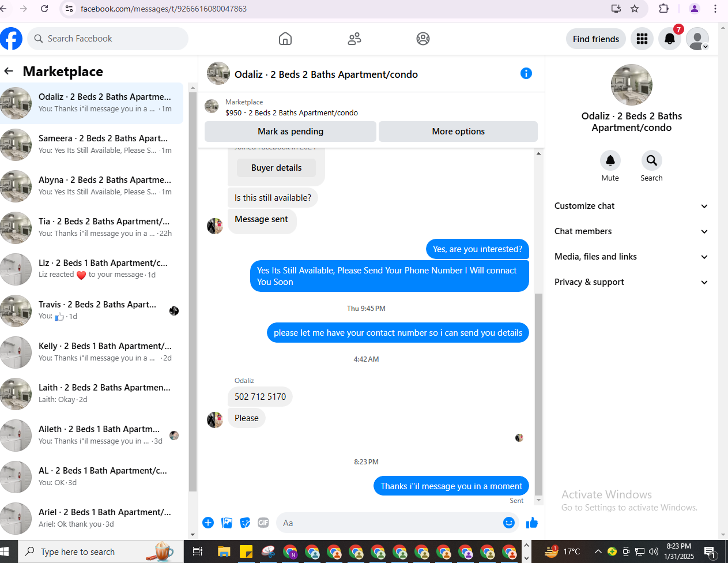Open Buyer details
The width and height of the screenshot is (728, 563).
pyautogui.click(x=277, y=168)
